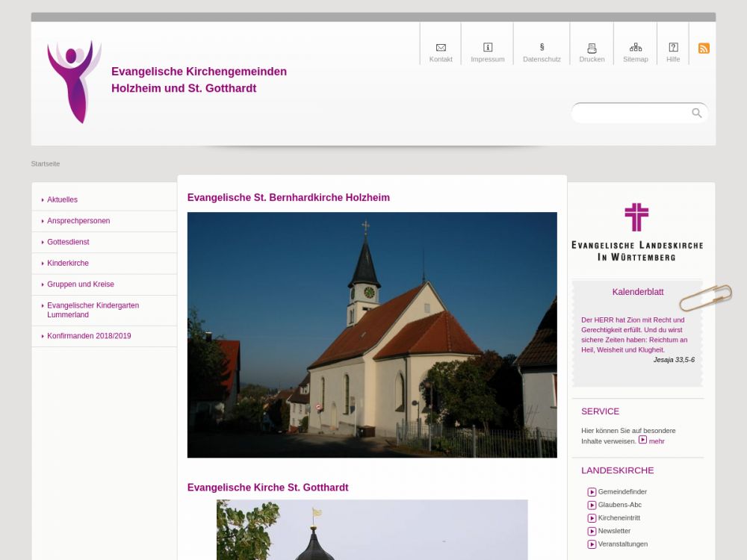Click the Holzheim church photo
Viewport: 747px width, 560px height.
372,335
